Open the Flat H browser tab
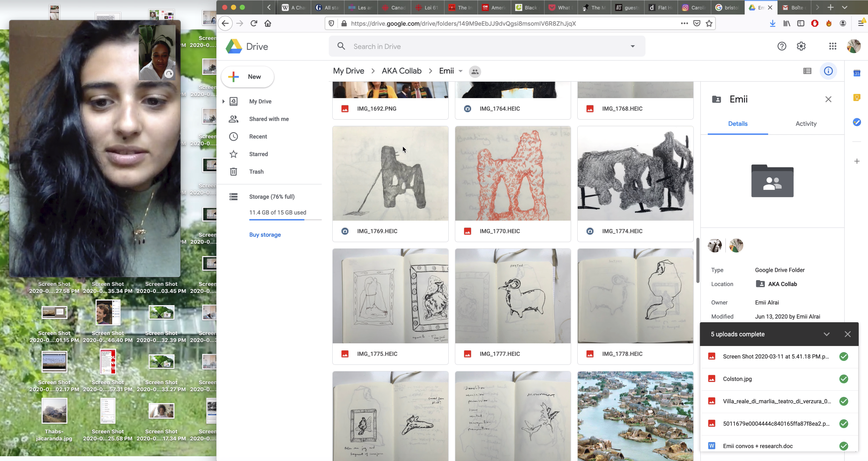This screenshot has height=461, width=868. click(x=661, y=7)
